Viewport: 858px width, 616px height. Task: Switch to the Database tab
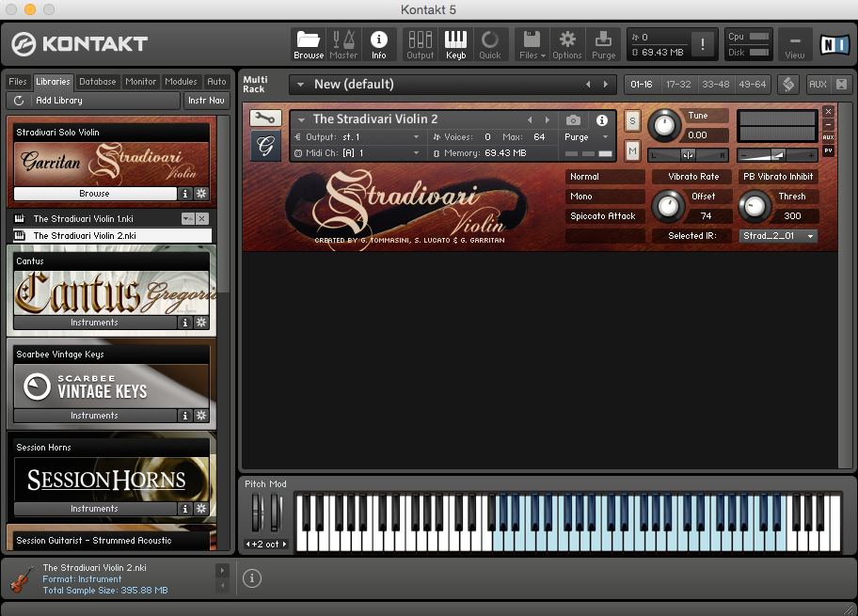click(x=98, y=82)
